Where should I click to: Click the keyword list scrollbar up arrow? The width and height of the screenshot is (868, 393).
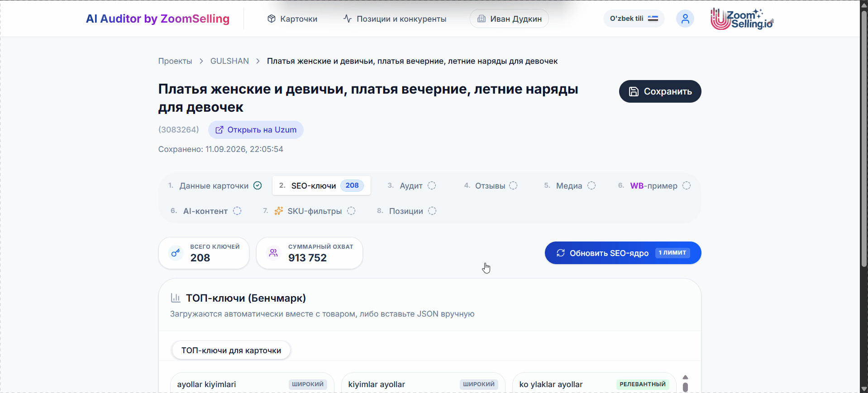click(x=685, y=377)
